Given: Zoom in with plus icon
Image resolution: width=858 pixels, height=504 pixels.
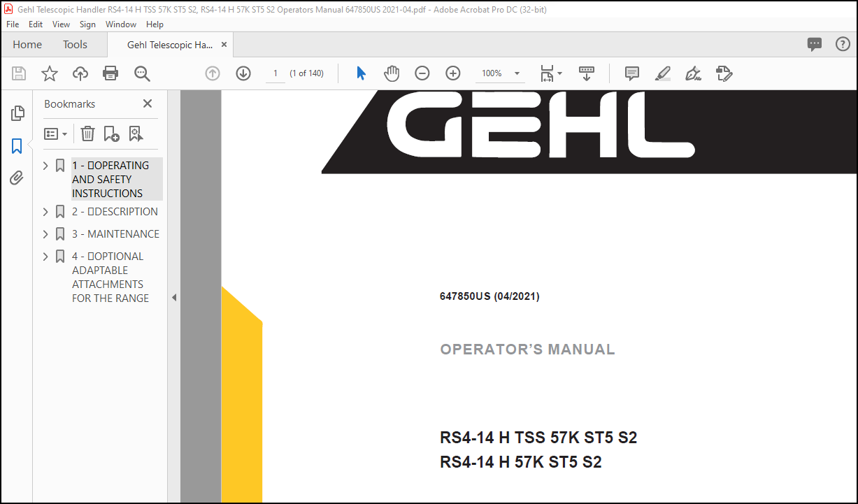Looking at the screenshot, I should pos(453,73).
